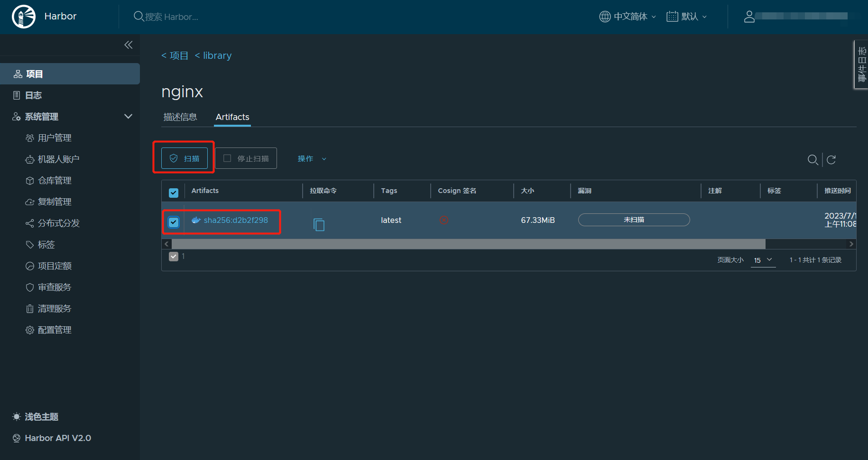This screenshot has height=460, width=868.
Task: Open 仓库管理 page
Action: (55, 181)
